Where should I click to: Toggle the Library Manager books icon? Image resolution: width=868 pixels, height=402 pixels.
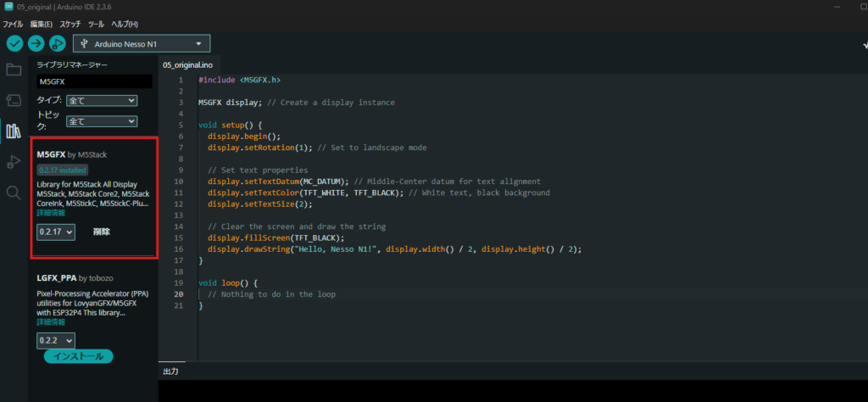(x=14, y=131)
